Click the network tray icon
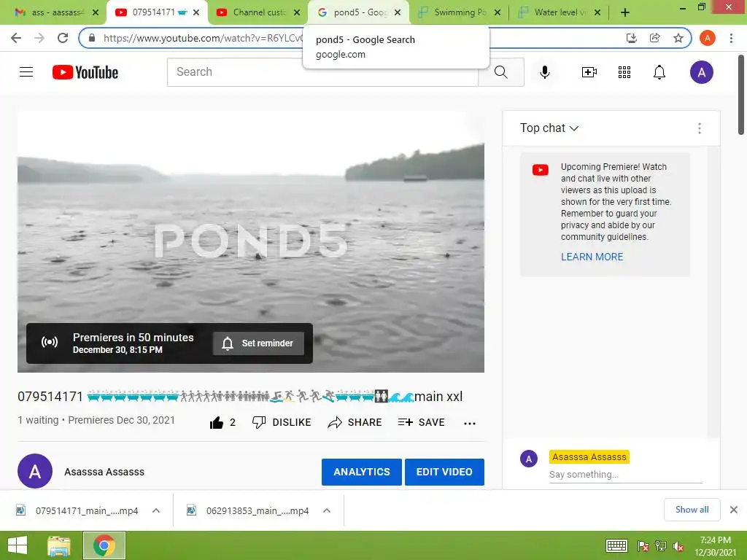 [661, 546]
